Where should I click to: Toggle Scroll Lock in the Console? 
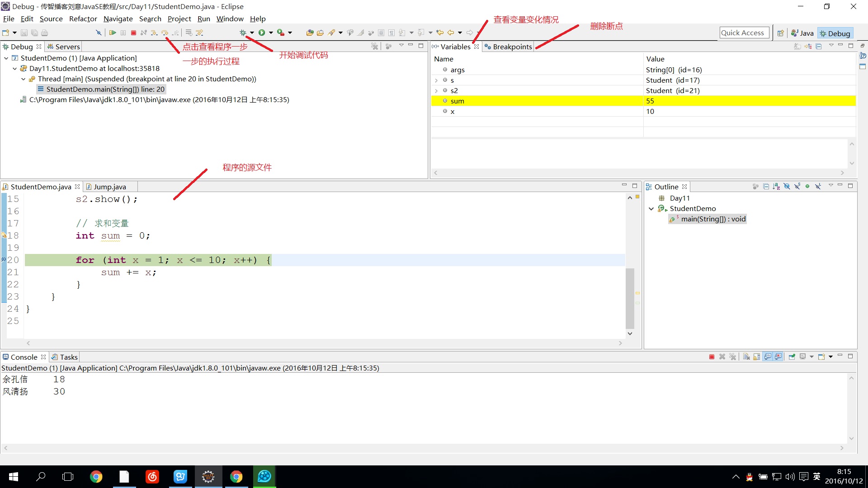coord(757,357)
